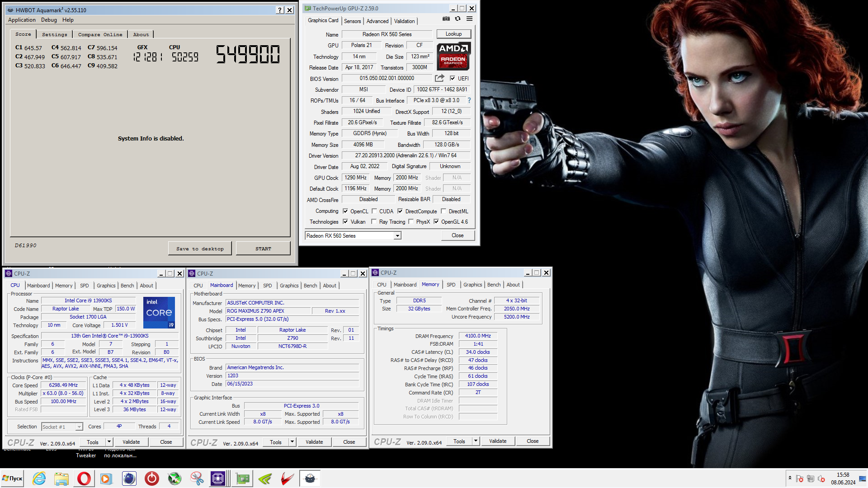Open the Help menu in Aquamark
Screen dimensions: 868x488
point(68,20)
